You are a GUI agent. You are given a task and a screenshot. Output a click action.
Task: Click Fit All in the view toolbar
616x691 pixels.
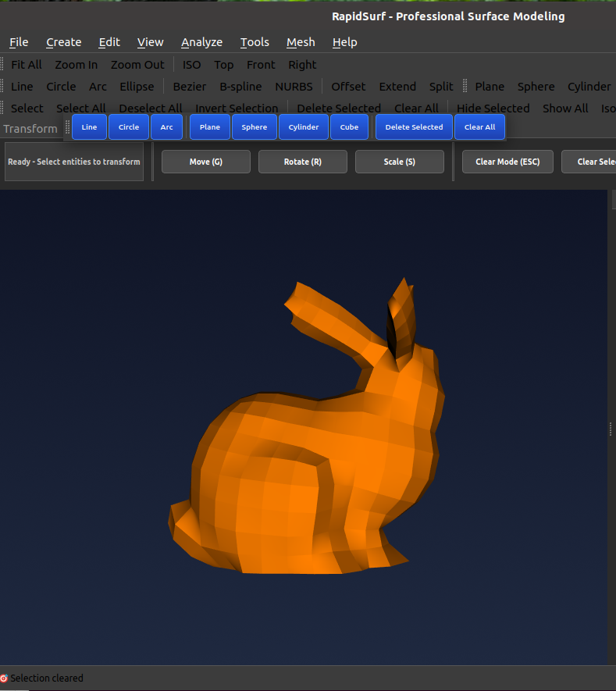click(27, 65)
